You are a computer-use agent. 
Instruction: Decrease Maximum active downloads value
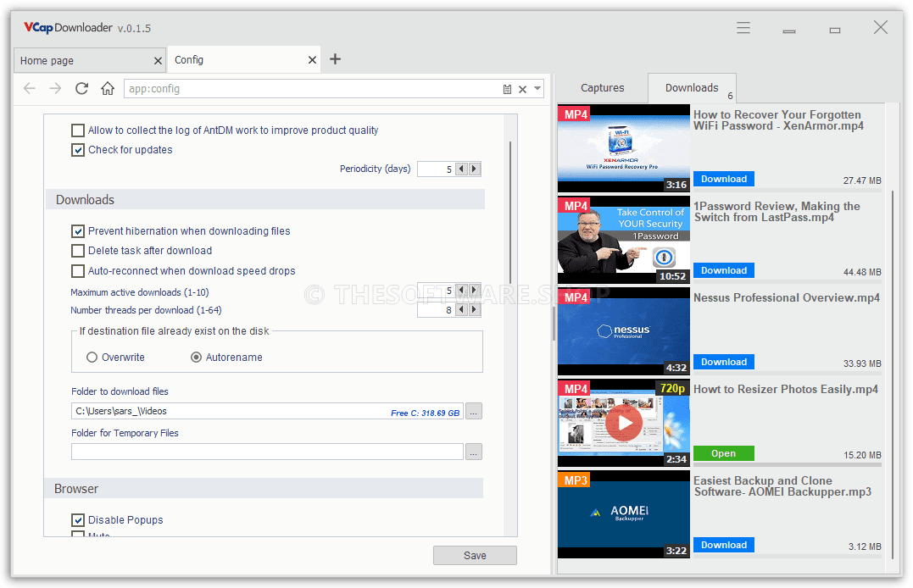(x=462, y=290)
